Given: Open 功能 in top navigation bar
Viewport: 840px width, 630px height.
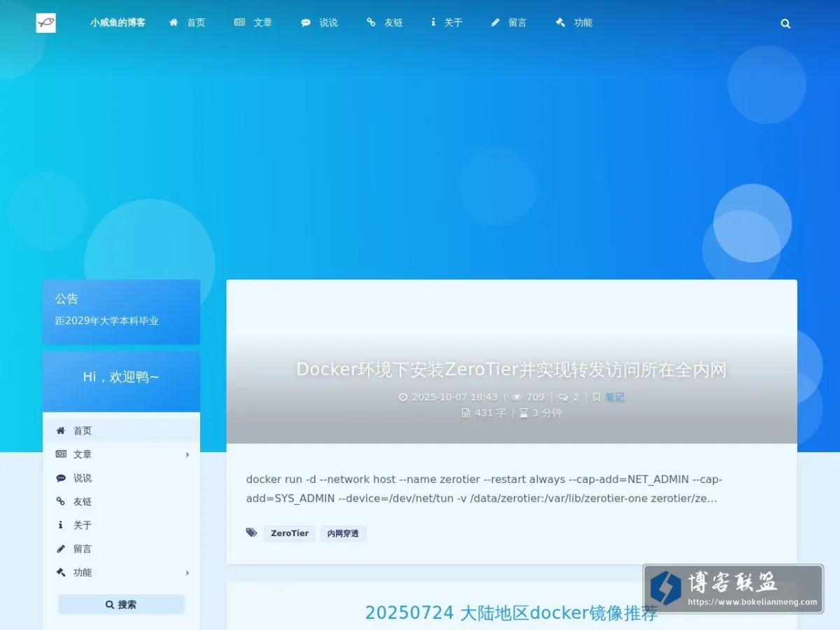Looking at the screenshot, I should (583, 22).
